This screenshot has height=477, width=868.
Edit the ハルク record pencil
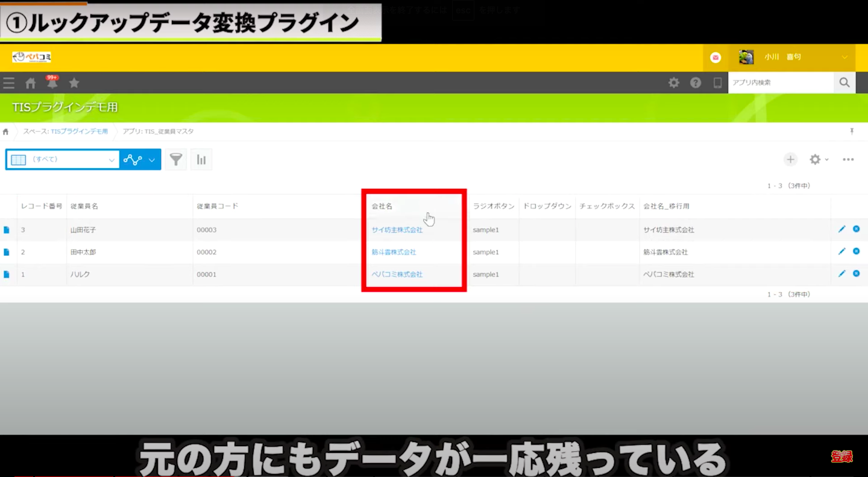click(842, 274)
